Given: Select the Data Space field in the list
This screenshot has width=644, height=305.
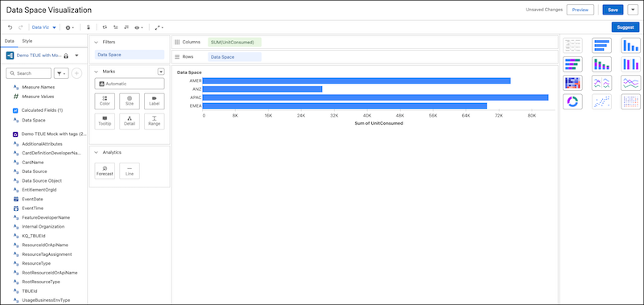Looking at the screenshot, I should 33,120.
